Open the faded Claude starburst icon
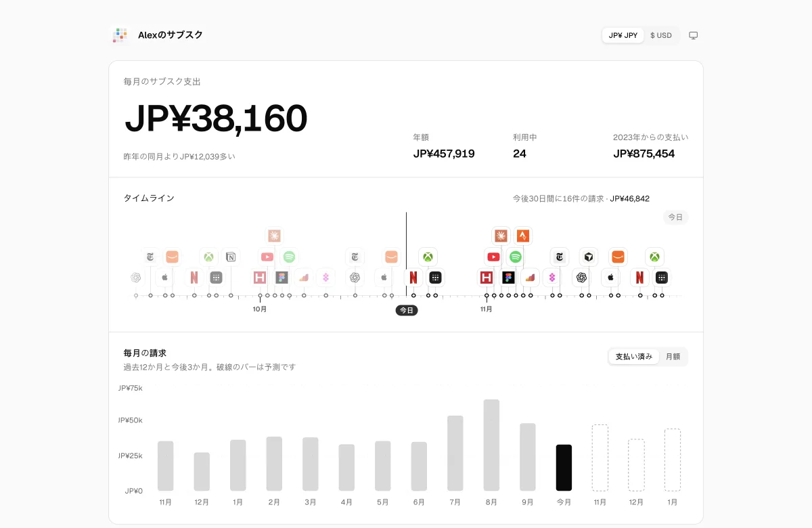Viewport: 812px width, 528px height. click(274, 236)
